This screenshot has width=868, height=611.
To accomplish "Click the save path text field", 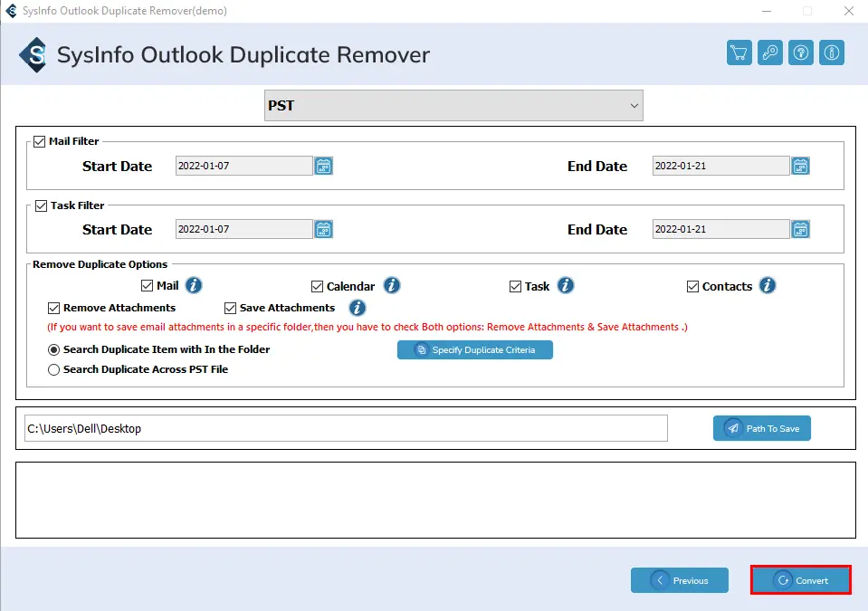I will click(346, 428).
